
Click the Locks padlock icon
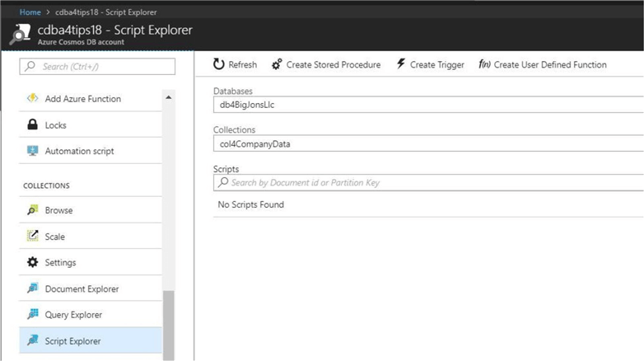tap(32, 124)
